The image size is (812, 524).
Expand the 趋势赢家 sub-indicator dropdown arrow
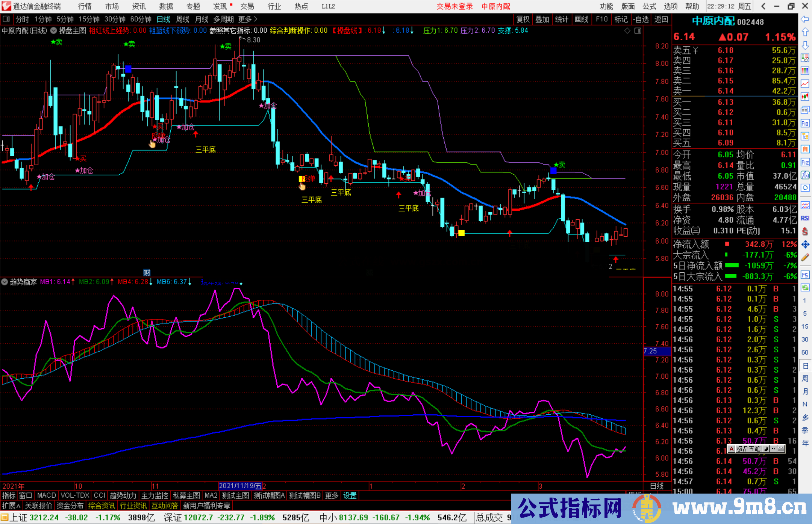click(x=5, y=282)
